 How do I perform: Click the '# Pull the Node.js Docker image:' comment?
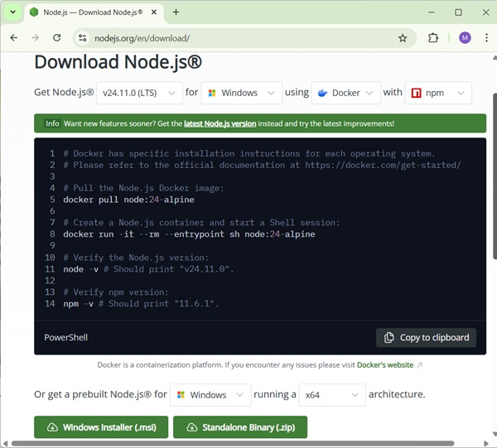[143, 188]
